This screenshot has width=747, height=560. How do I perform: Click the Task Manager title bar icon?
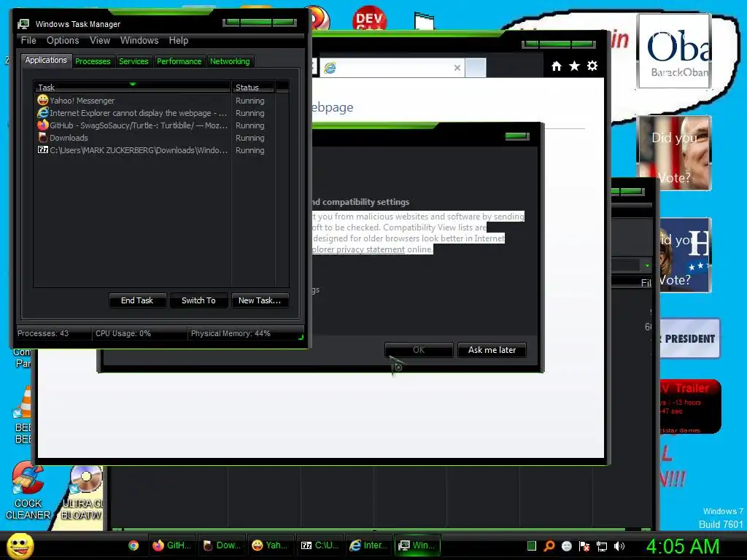(23, 24)
